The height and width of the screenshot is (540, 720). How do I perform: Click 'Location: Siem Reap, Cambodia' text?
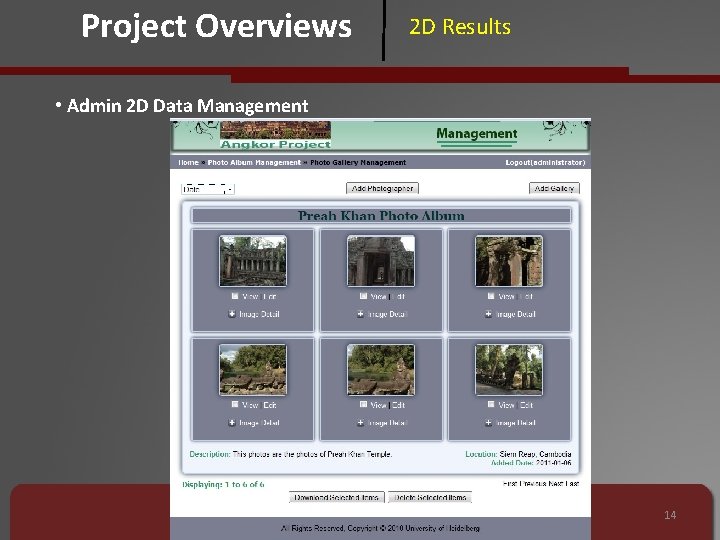click(x=518, y=454)
